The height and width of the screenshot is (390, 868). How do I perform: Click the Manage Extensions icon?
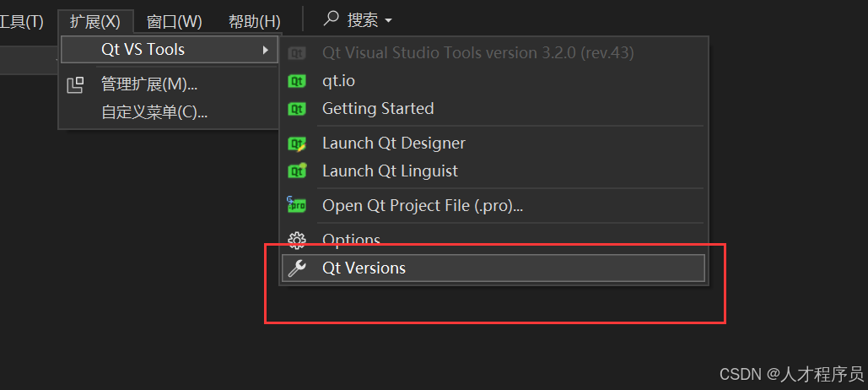coord(76,84)
